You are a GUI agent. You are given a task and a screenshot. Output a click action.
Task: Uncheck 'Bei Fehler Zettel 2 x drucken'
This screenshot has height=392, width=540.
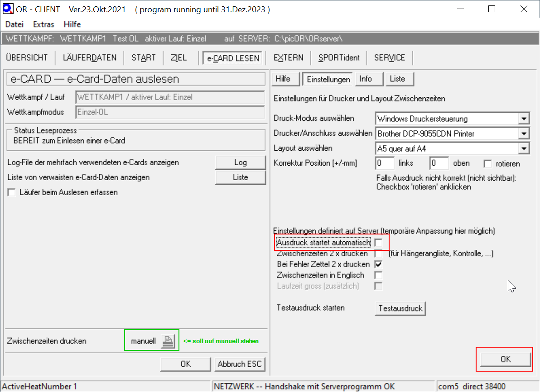click(378, 264)
